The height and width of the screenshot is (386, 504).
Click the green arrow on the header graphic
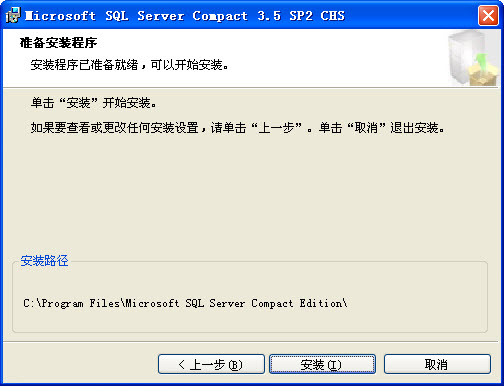480,62
